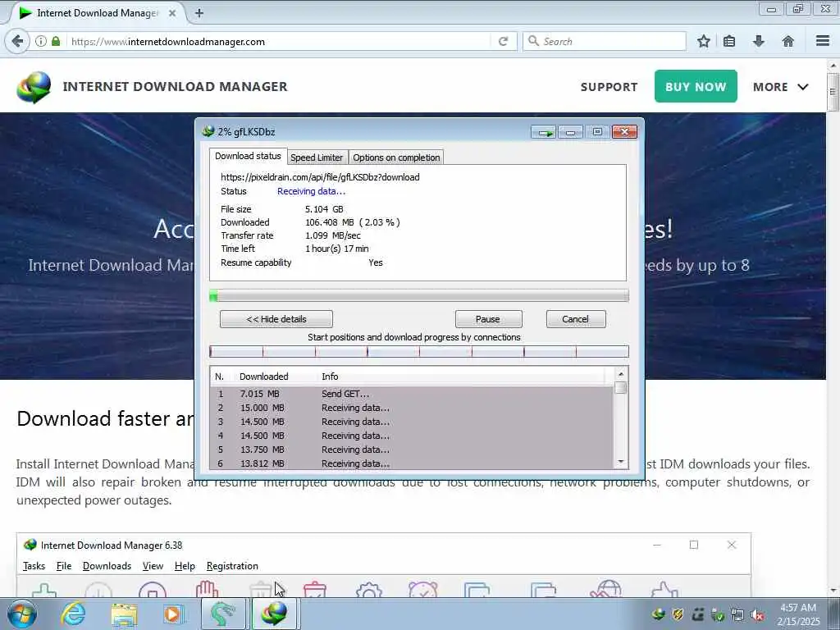Click the green padlock security icon

click(56, 41)
